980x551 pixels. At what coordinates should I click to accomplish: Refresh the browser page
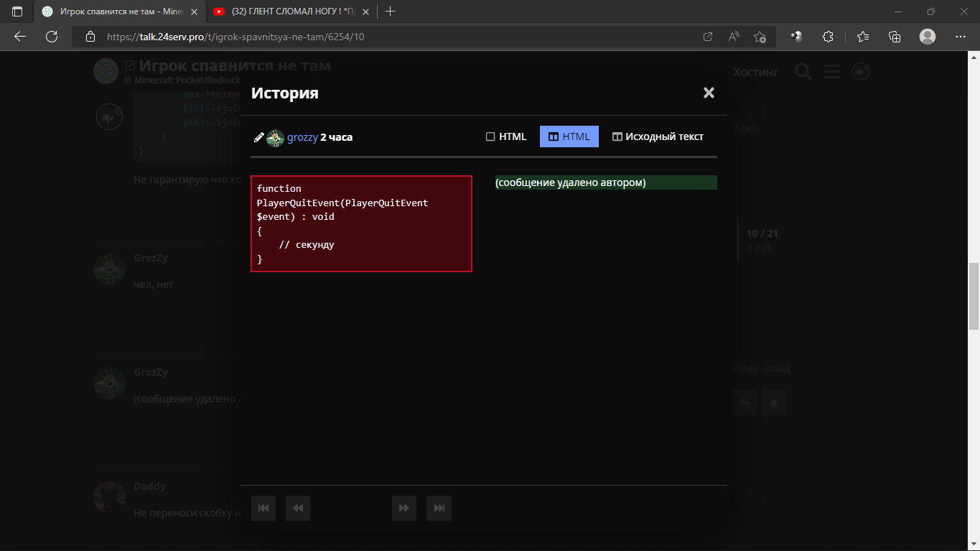[52, 37]
